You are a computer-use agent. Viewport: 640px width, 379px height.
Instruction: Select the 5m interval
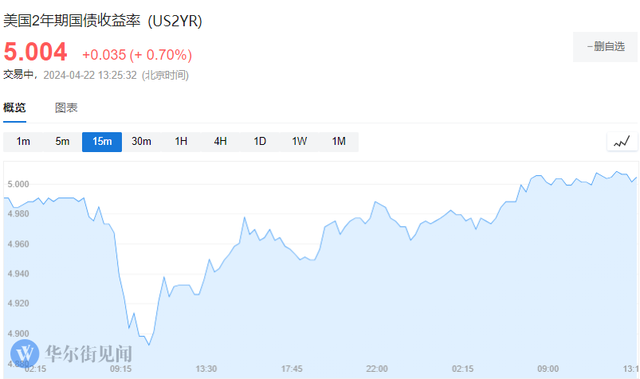click(x=62, y=142)
